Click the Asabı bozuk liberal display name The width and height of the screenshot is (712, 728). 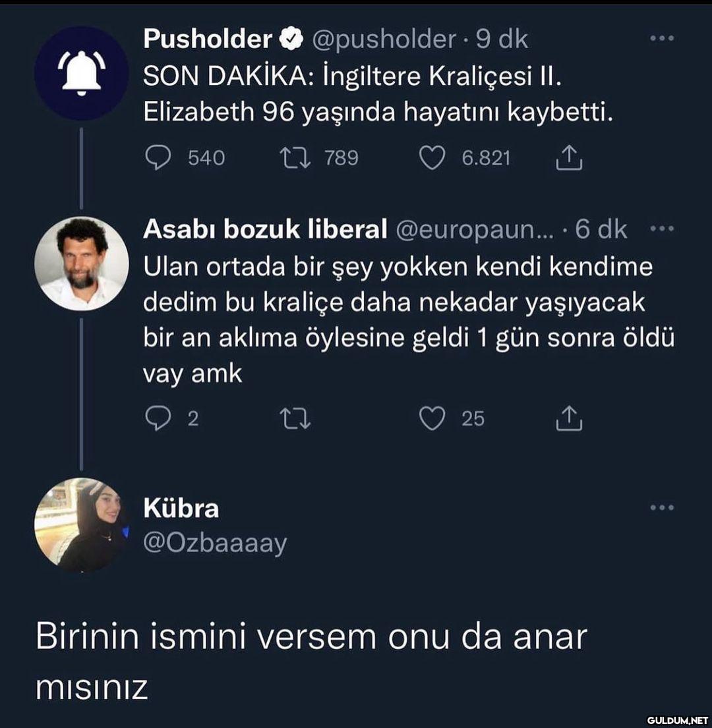point(265,229)
